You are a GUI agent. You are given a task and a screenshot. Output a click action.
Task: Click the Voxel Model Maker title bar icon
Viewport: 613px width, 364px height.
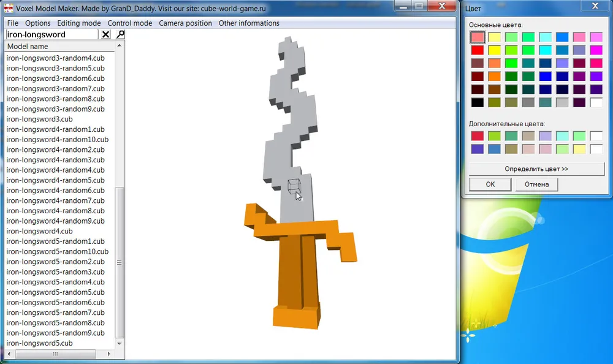(9, 7)
